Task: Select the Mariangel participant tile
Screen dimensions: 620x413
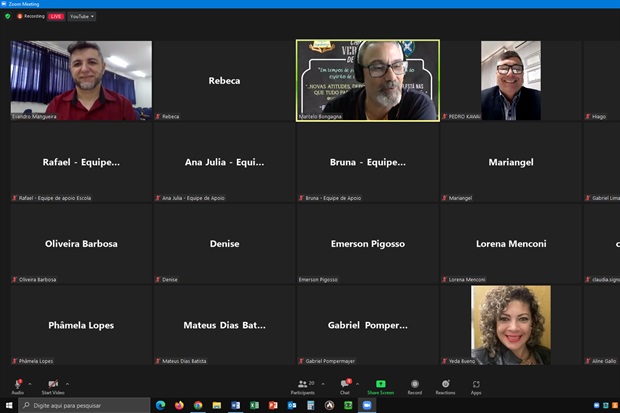Action: point(511,162)
